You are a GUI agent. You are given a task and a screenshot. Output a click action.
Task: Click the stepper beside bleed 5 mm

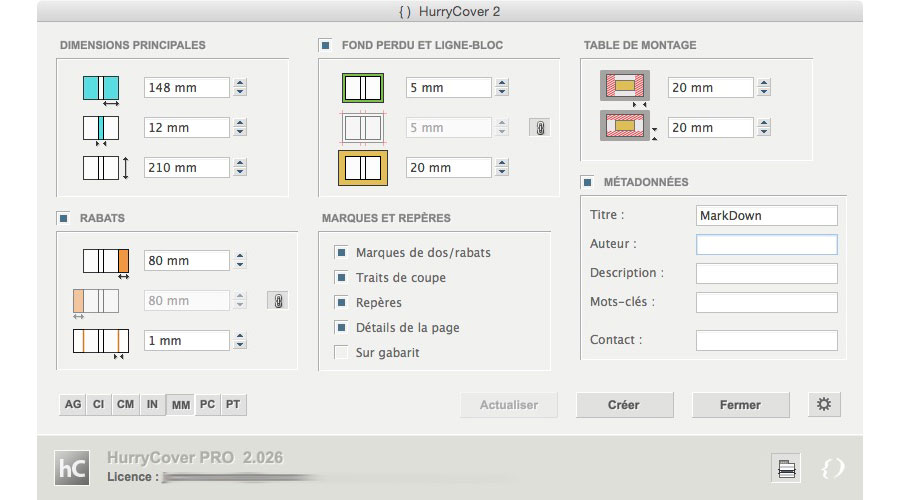(502, 87)
